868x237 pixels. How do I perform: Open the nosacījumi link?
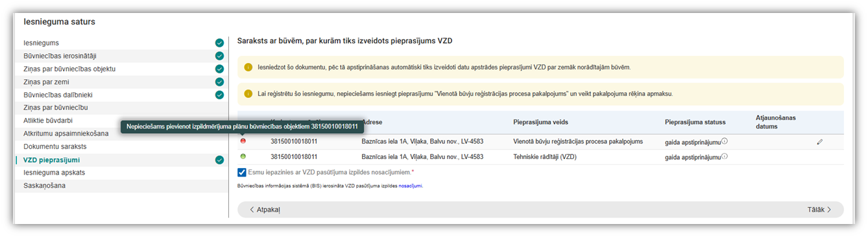click(411, 186)
